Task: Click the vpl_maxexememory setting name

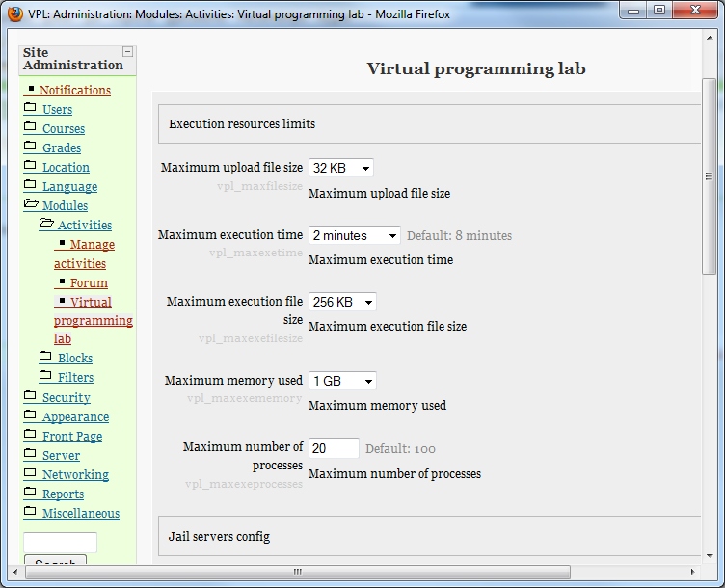Action: pos(245,398)
